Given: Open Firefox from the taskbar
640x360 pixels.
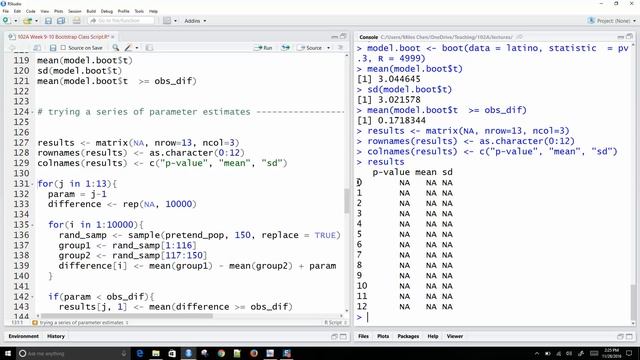Looking at the screenshot, I should pos(254,353).
